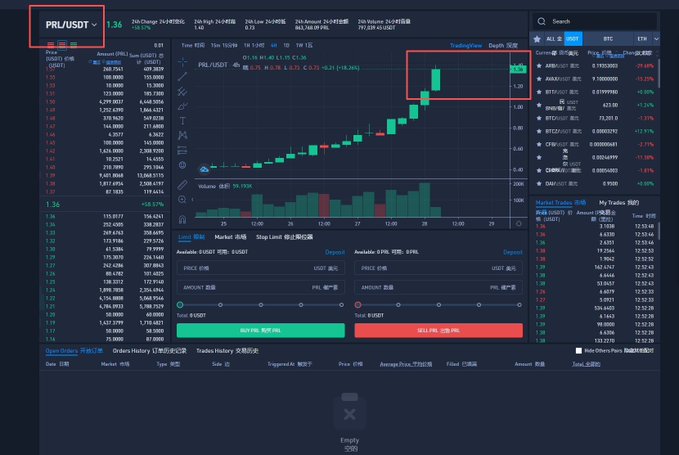Click the green BUY PRL button
Viewport: 679px width, 455px height.
tap(261, 330)
